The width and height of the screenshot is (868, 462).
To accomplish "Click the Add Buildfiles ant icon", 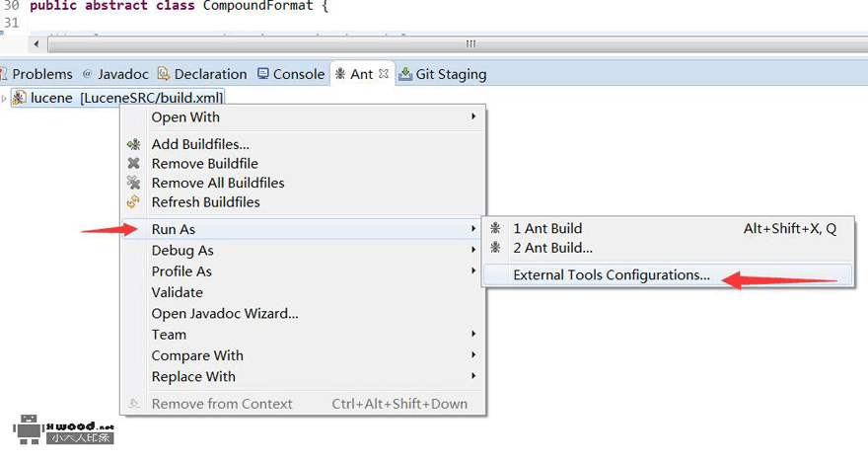I will [x=133, y=144].
